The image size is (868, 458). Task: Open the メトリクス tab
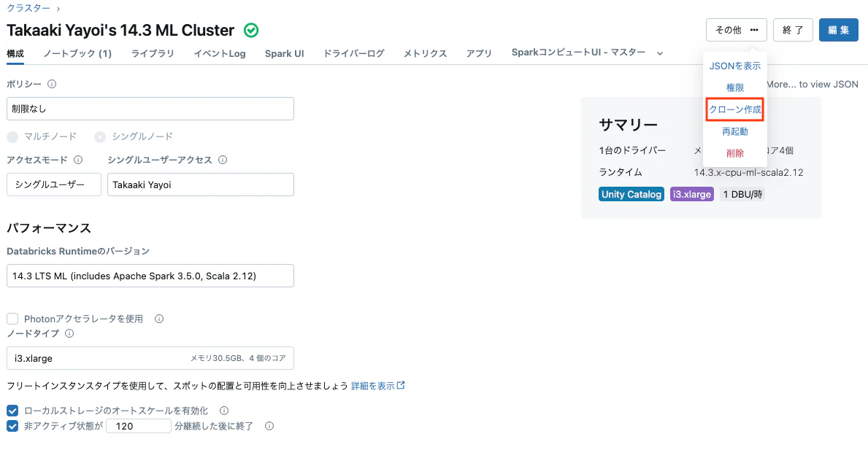point(425,54)
